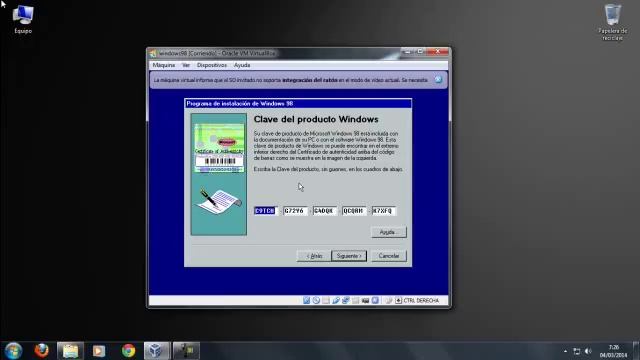
Task: Click the VirtualBox window title bar icon
Action: pos(153,53)
